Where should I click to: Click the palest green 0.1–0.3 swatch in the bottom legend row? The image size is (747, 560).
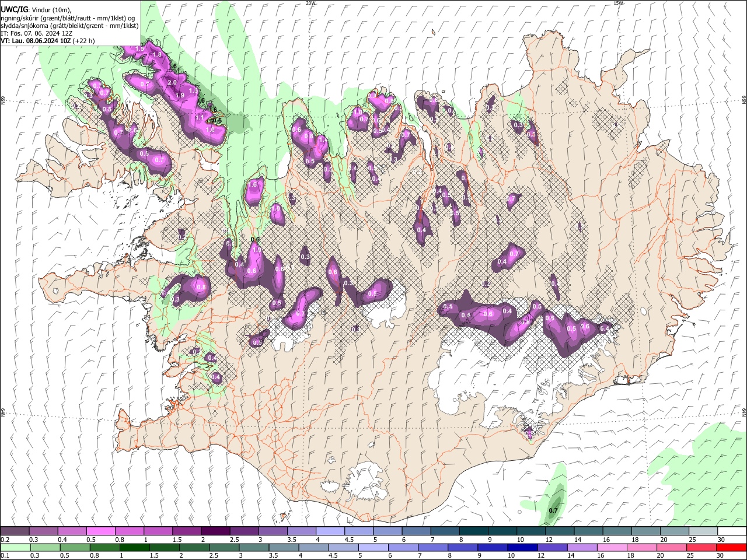coord(15,547)
